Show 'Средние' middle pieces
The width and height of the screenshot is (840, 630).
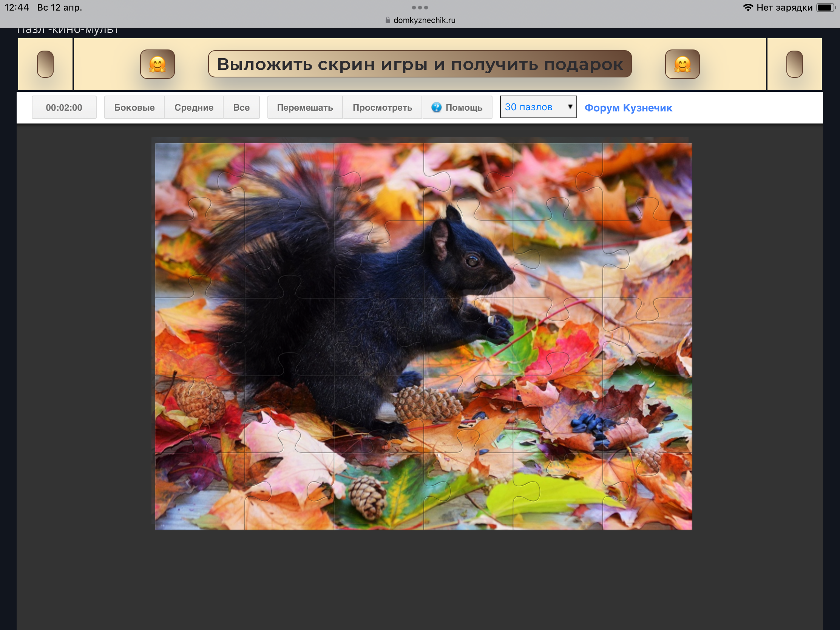[x=194, y=108]
